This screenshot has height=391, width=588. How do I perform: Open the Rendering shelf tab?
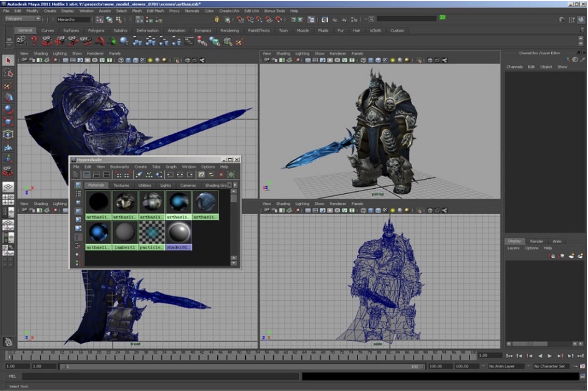tap(229, 31)
